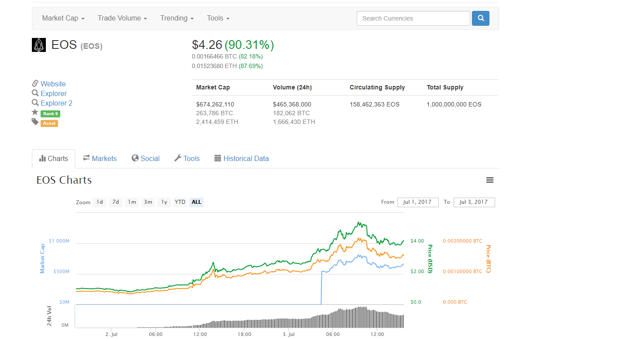Toggle the Market Cap axis label

coord(42,259)
